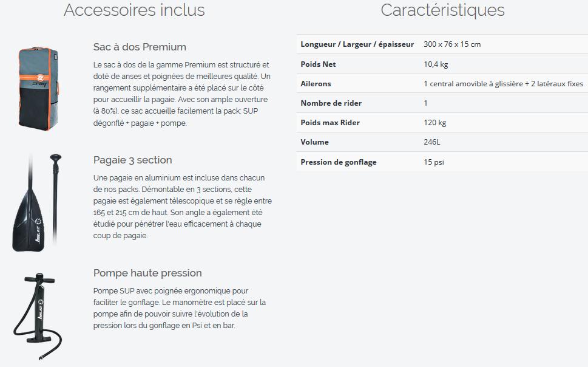The image size is (588, 367).
Task: Click the 'Poids max Rider' row label
Action: [330, 123]
